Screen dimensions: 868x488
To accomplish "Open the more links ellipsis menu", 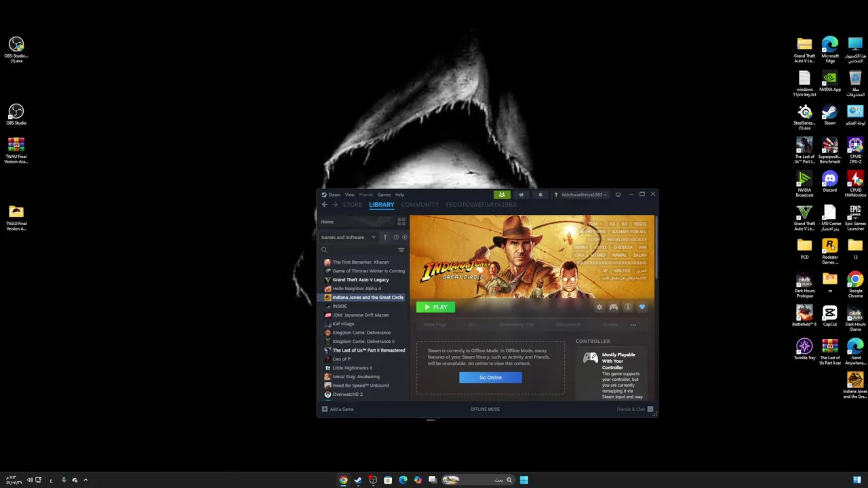I will [x=633, y=325].
